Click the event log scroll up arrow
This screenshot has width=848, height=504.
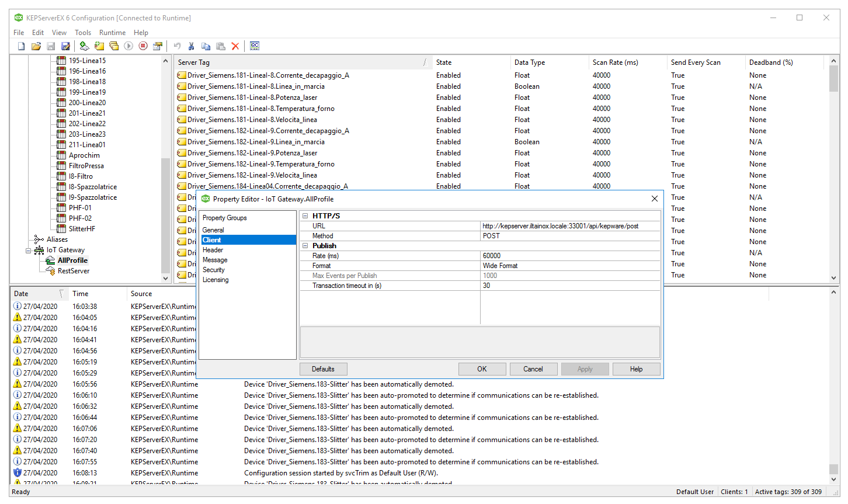point(833,292)
